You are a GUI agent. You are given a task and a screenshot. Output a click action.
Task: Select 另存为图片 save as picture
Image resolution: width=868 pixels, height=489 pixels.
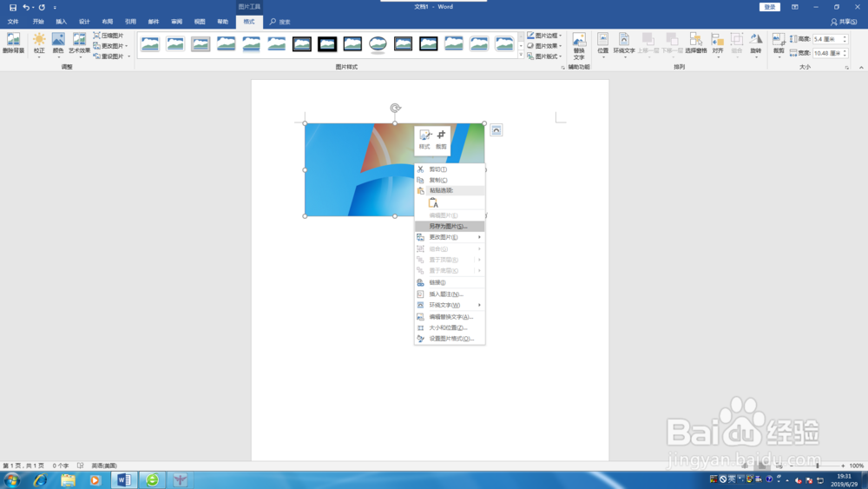(450, 226)
